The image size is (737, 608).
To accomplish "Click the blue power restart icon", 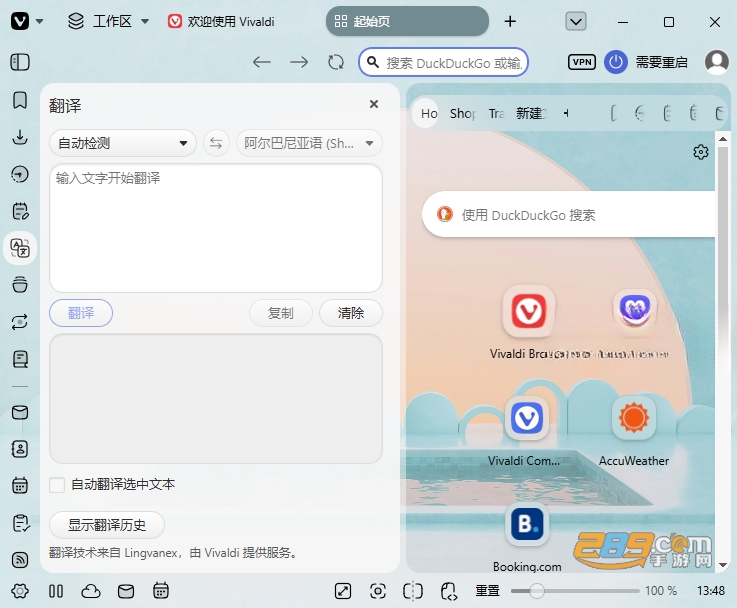I will pos(616,62).
